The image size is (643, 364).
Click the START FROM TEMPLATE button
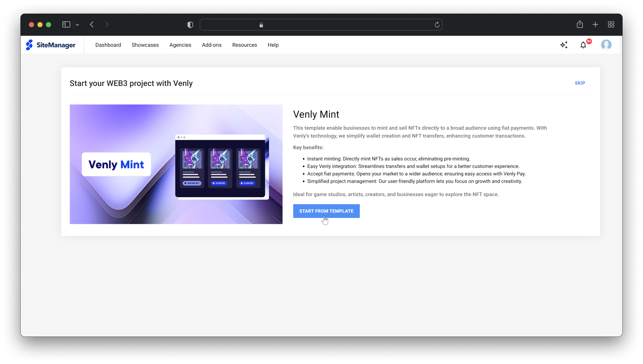click(x=326, y=211)
